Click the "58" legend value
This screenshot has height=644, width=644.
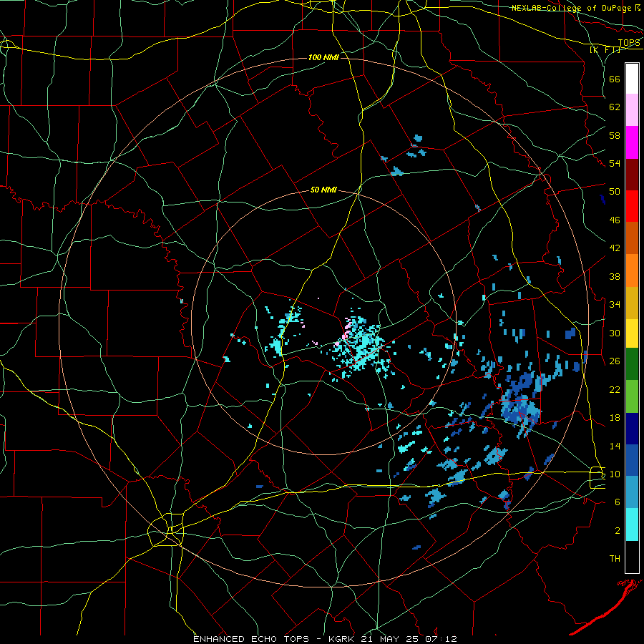click(x=615, y=135)
